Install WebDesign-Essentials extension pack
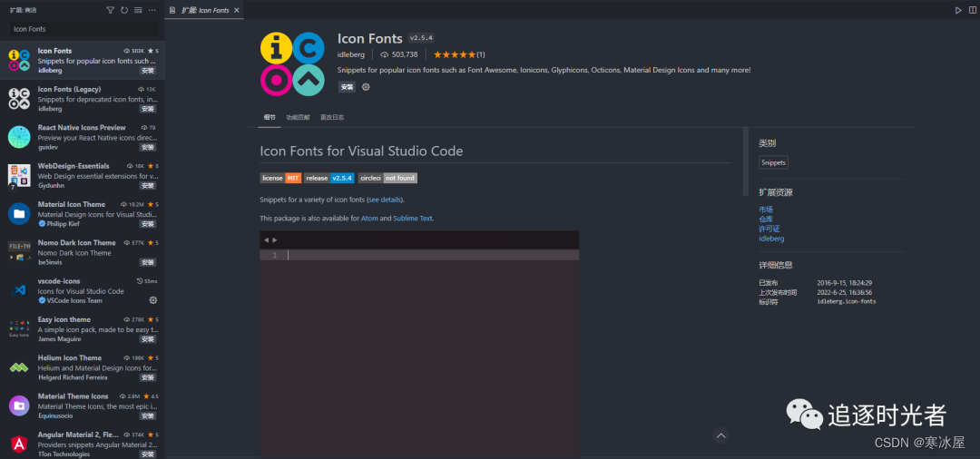980x459 pixels. (x=148, y=185)
